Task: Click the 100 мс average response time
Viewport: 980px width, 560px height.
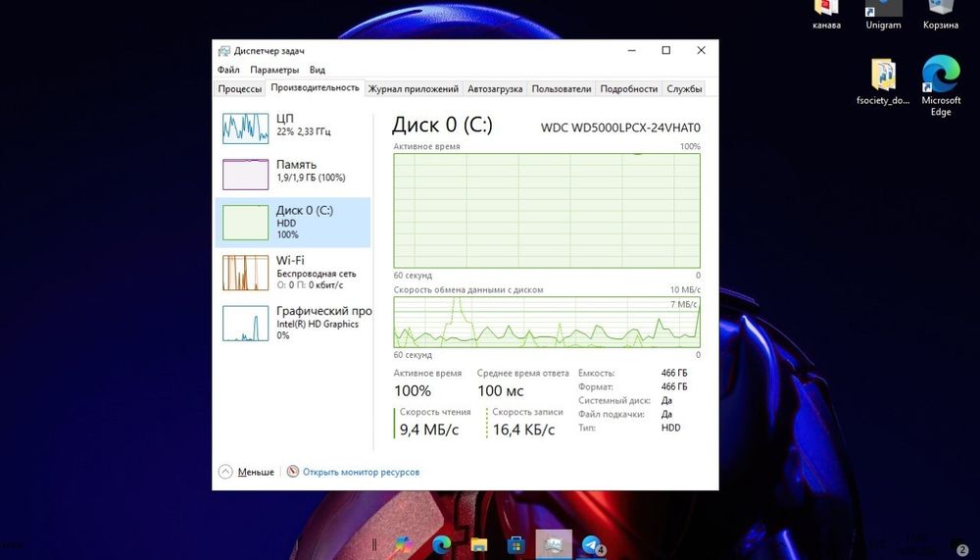Action: (501, 391)
